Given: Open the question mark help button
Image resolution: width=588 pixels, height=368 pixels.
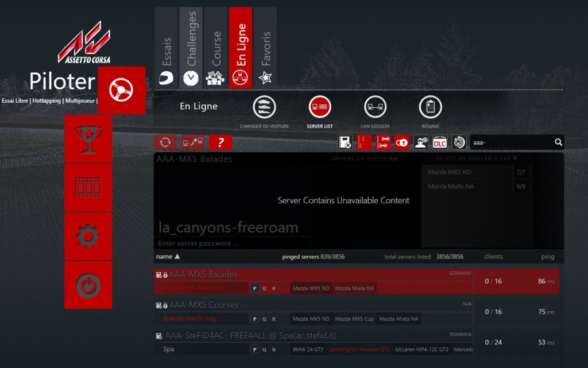Looking at the screenshot, I should click(x=220, y=142).
